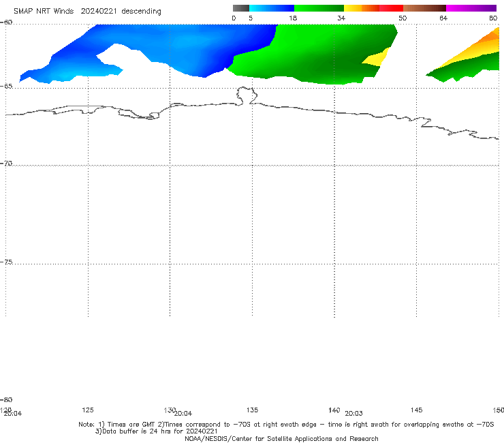504x443 pixels.
Task: Click the longitude label '140'
Action: pyautogui.click(x=334, y=410)
